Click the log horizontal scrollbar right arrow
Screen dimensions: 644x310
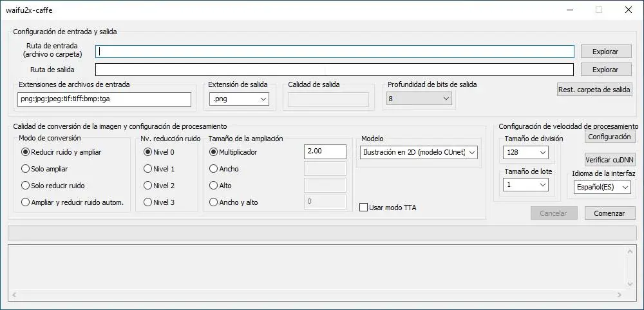(620, 295)
